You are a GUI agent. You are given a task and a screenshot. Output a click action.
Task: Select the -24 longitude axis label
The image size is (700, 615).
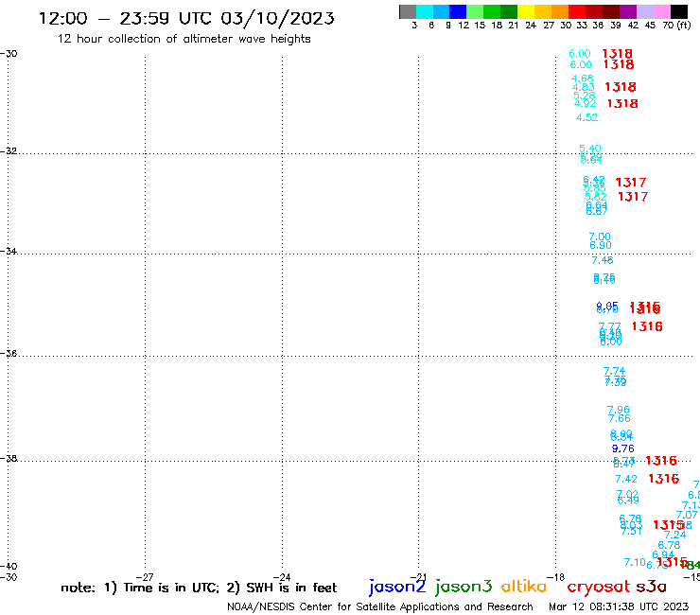tap(282, 577)
